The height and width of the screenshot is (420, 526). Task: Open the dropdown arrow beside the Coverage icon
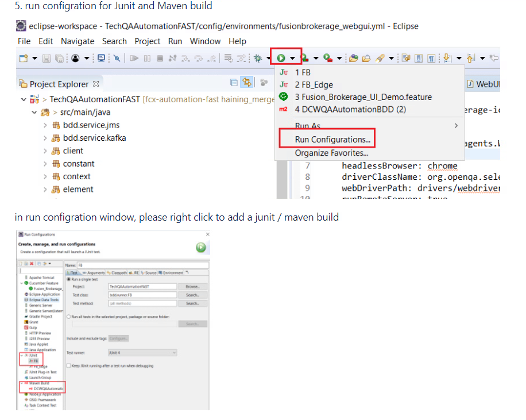(316, 59)
